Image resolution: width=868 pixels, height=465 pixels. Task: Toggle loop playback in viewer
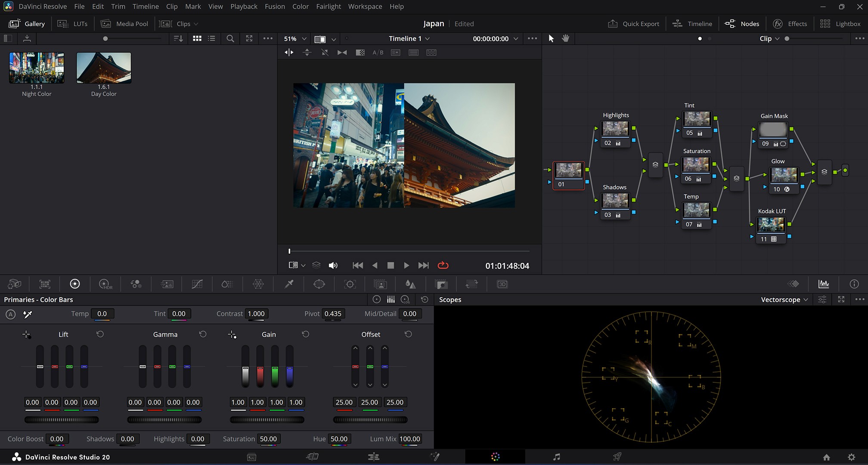tap(443, 265)
